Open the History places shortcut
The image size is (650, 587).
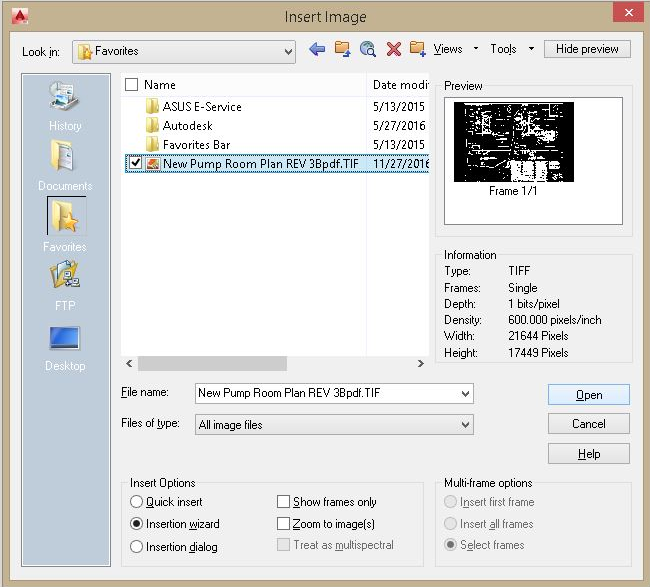(x=65, y=107)
